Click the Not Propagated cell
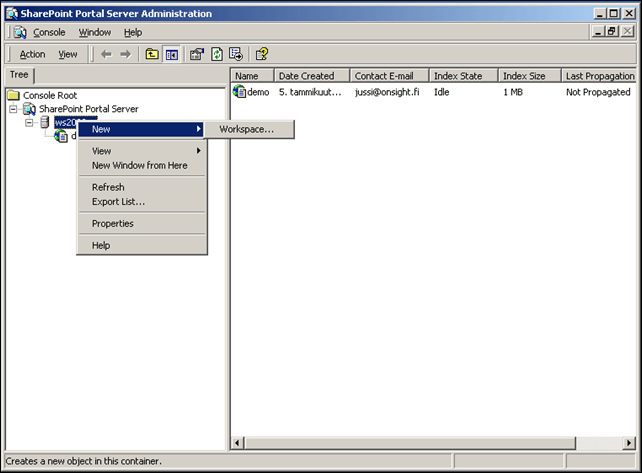The image size is (642, 473). click(x=598, y=92)
